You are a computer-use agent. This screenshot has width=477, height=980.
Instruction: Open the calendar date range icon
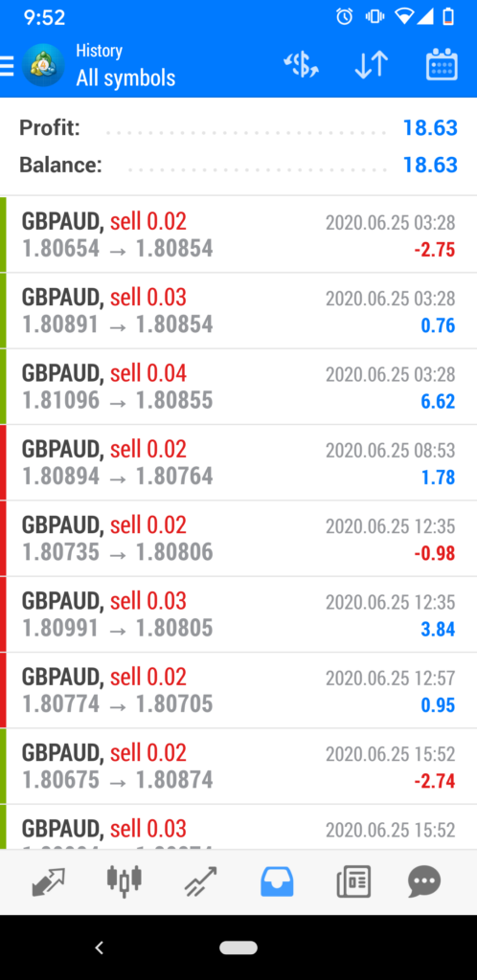tap(442, 65)
